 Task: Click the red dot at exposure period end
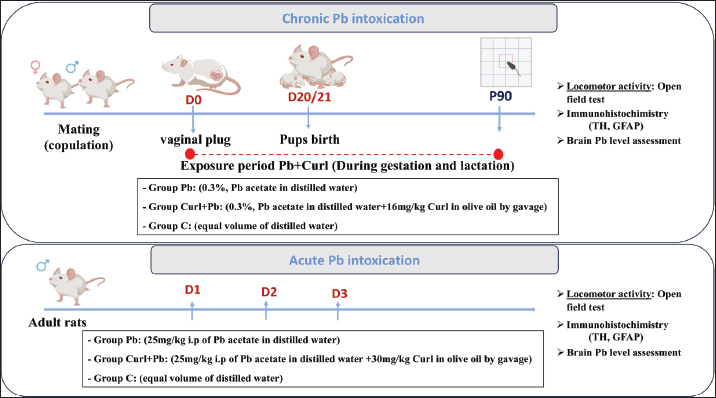click(498, 154)
